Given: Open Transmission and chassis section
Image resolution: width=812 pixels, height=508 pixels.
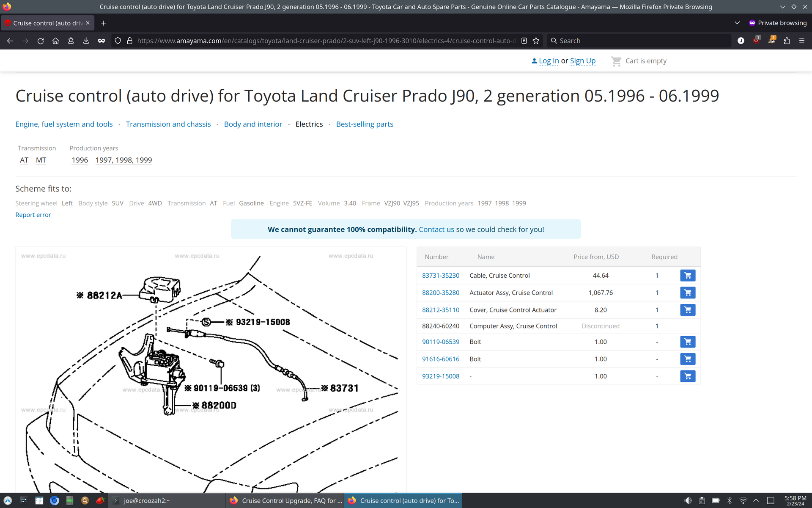Looking at the screenshot, I should pyautogui.click(x=168, y=124).
